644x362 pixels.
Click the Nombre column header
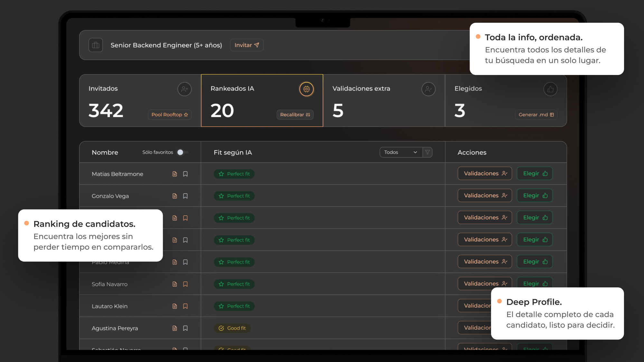(x=105, y=153)
